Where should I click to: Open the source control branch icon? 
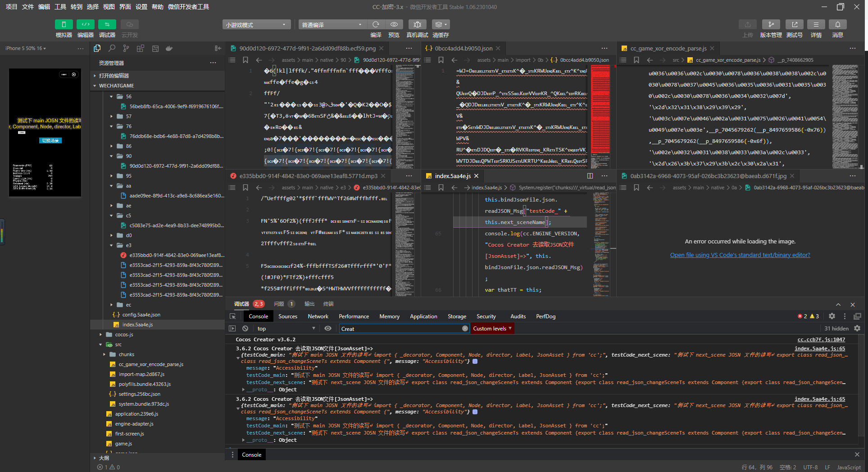coord(126,48)
